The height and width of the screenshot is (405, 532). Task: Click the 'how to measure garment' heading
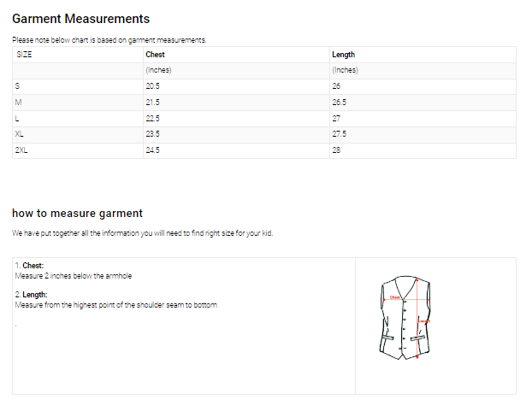(77, 214)
